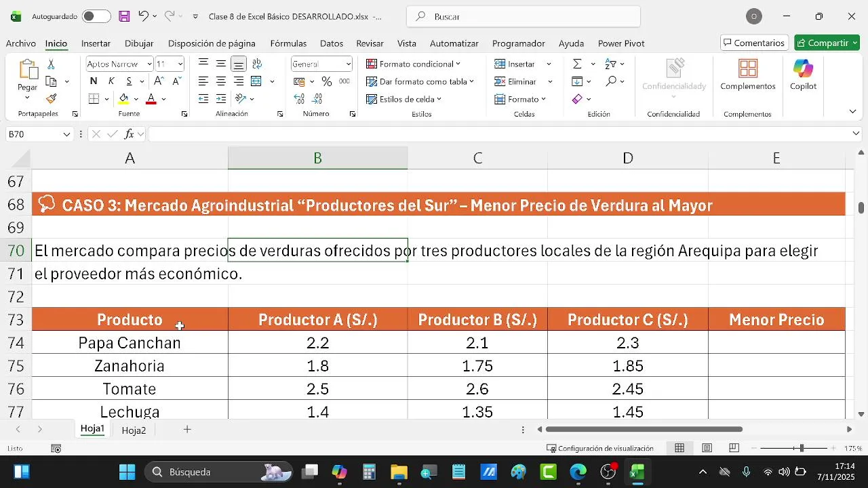Apply percent style format

coord(327,81)
